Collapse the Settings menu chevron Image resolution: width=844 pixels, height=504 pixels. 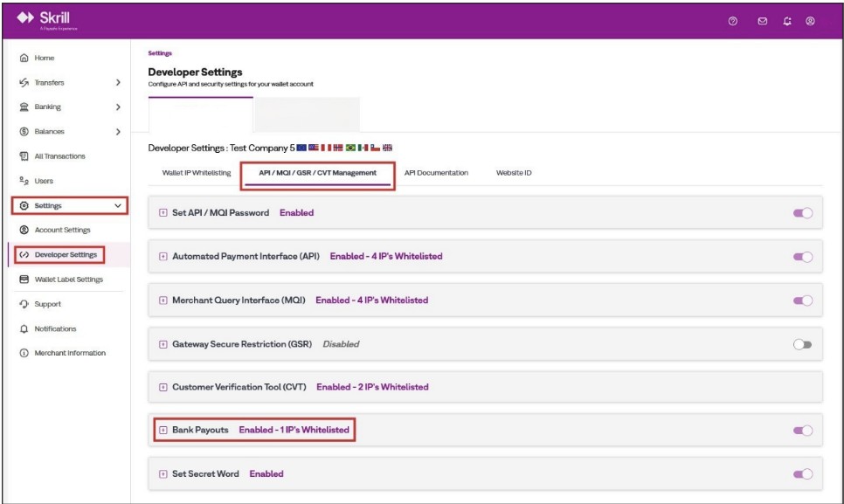click(118, 205)
